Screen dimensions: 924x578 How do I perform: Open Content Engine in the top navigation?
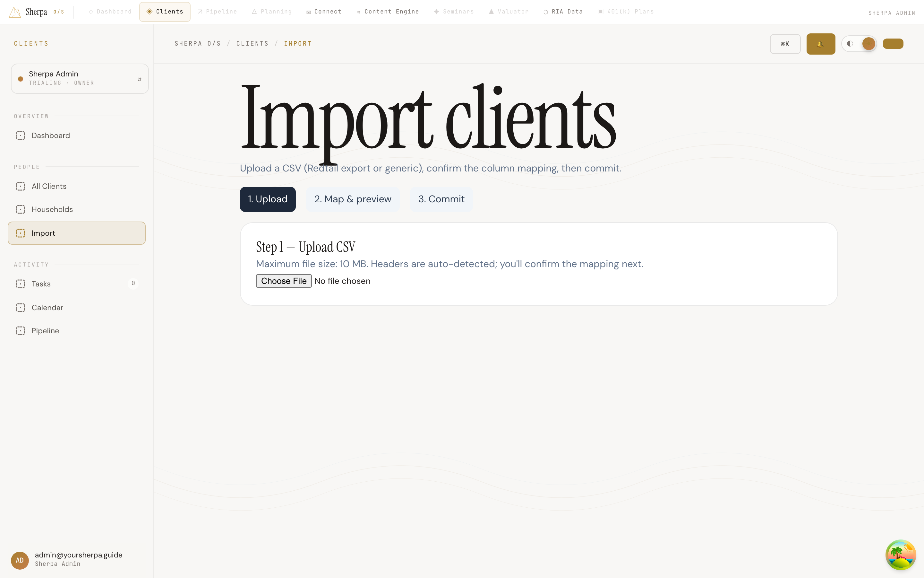coord(388,12)
